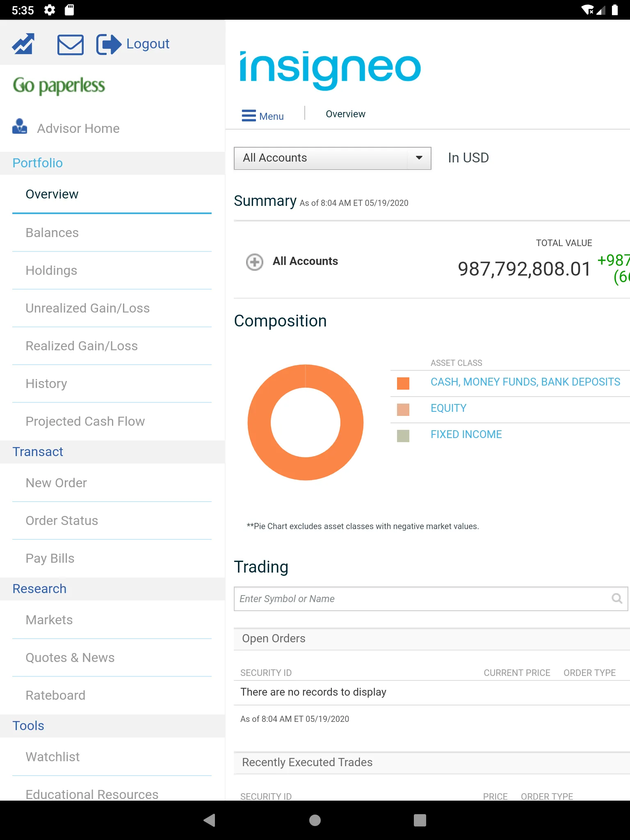Screen dimensions: 630x840
Task: Go to Advisor Home
Action: (78, 128)
